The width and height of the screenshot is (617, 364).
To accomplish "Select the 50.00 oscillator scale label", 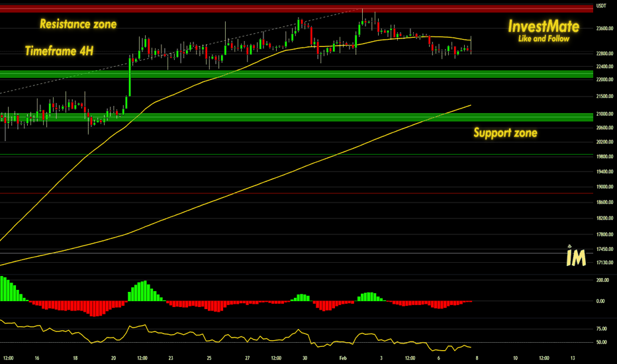I will click(x=602, y=342).
